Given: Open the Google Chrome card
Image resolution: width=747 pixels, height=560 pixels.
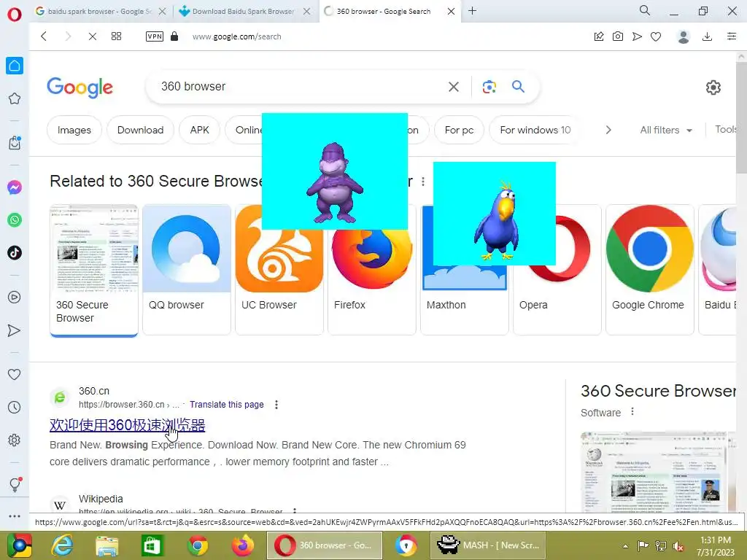Looking at the screenshot, I should click(650, 270).
